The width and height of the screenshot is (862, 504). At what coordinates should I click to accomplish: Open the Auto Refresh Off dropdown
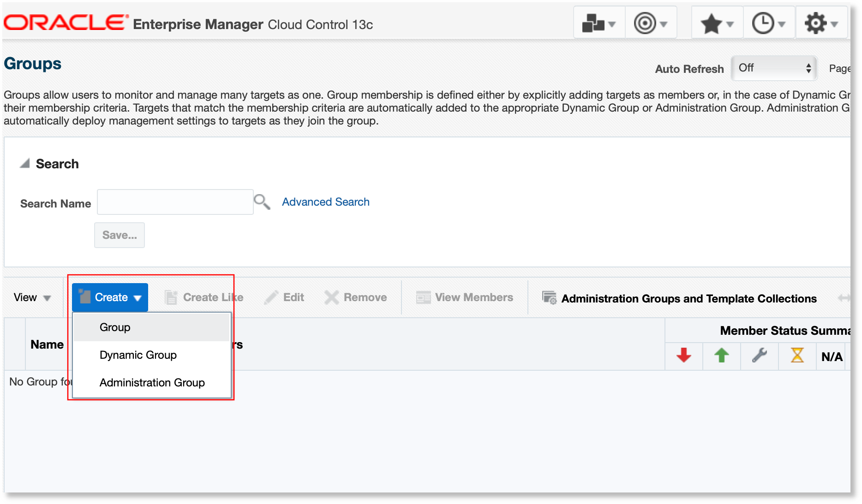pos(774,68)
